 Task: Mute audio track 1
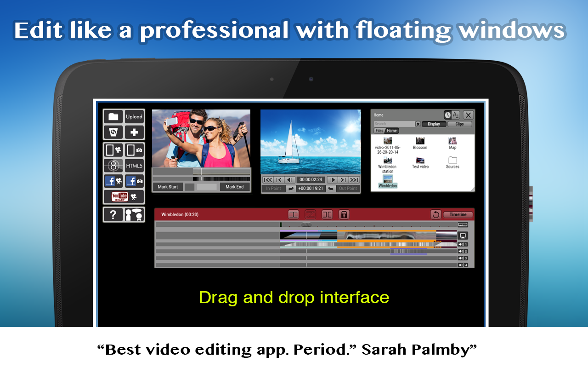(x=463, y=245)
